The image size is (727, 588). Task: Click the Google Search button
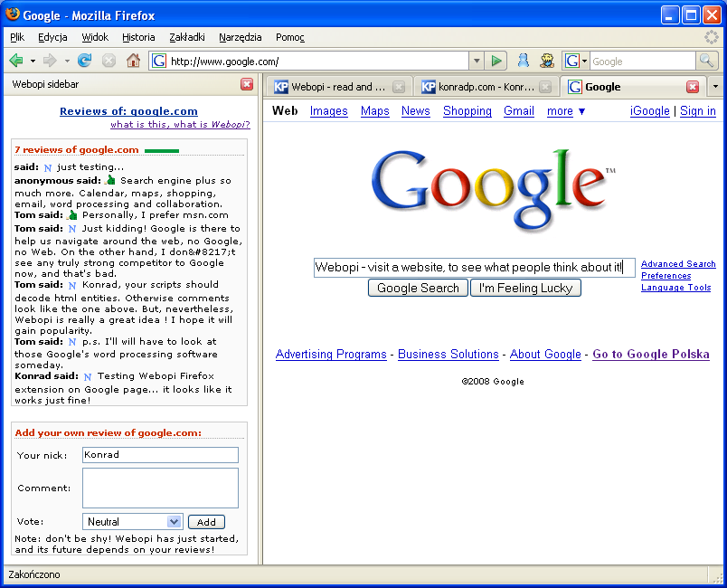tap(418, 288)
